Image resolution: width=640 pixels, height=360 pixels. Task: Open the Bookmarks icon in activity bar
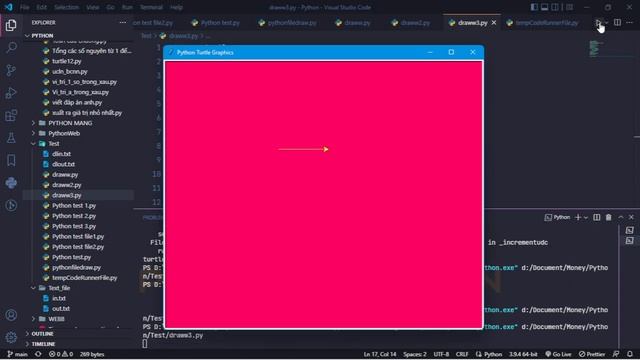click(11, 160)
